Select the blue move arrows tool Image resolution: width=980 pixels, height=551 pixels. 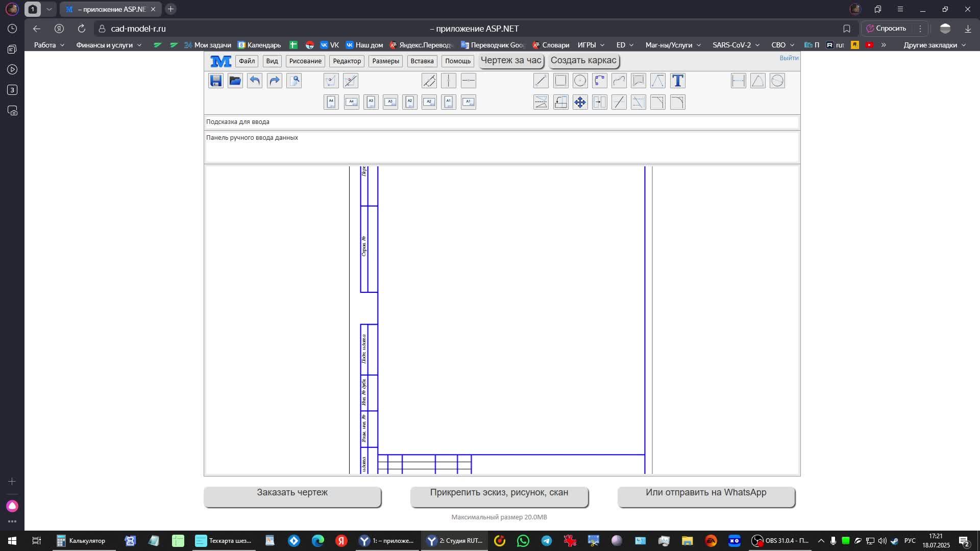click(580, 102)
